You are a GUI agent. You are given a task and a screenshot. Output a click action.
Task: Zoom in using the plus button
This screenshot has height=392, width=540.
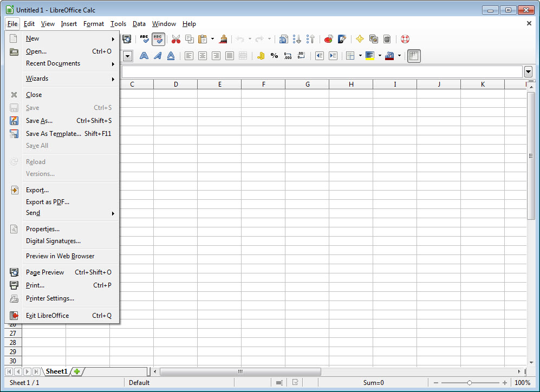pyautogui.click(x=505, y=383)
